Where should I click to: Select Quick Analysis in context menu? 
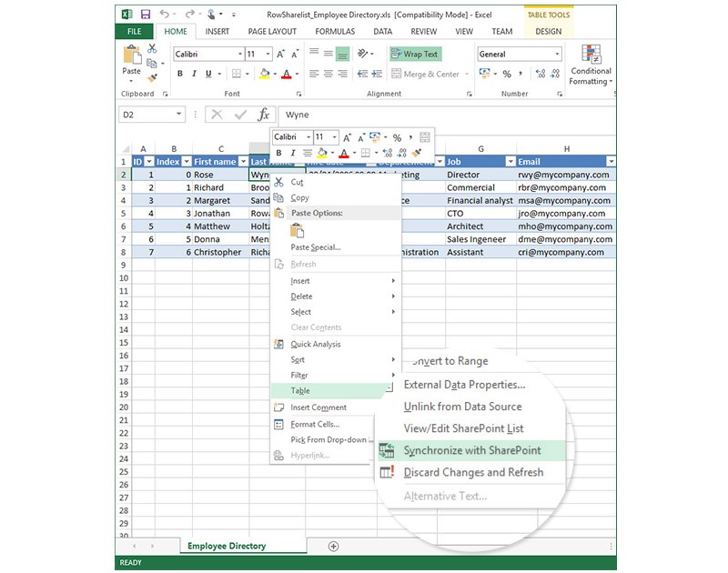(x=335, y=344)
